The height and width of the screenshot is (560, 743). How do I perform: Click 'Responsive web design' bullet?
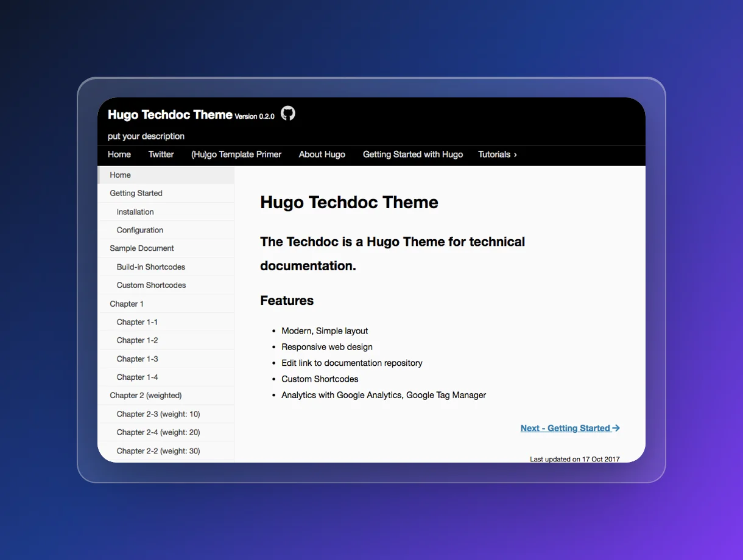[x=327, y=347]
